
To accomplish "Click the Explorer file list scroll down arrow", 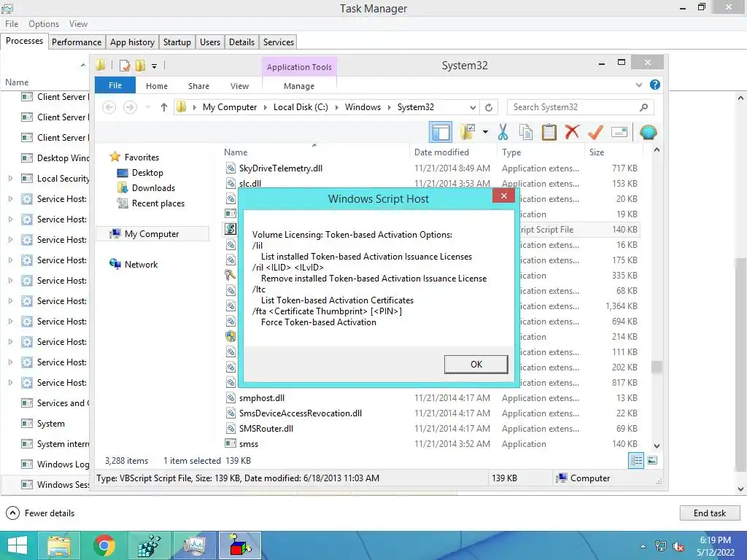I will (657, 446).
